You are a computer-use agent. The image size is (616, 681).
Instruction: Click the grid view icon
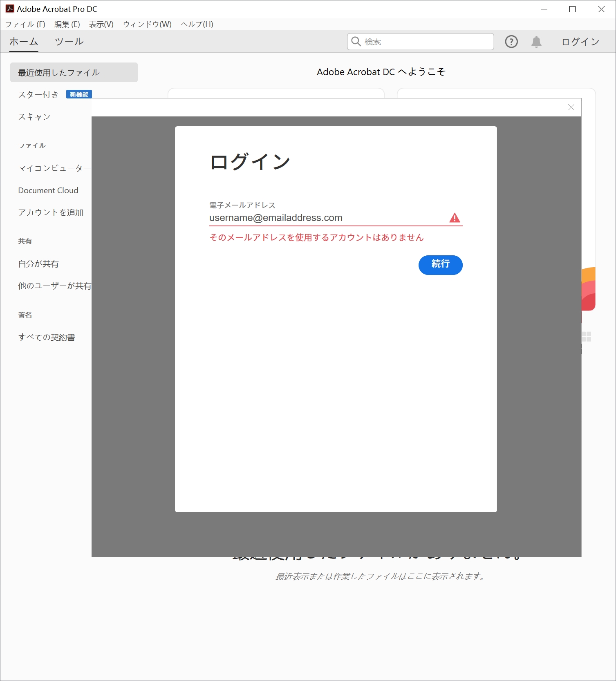tap(586, 337)
